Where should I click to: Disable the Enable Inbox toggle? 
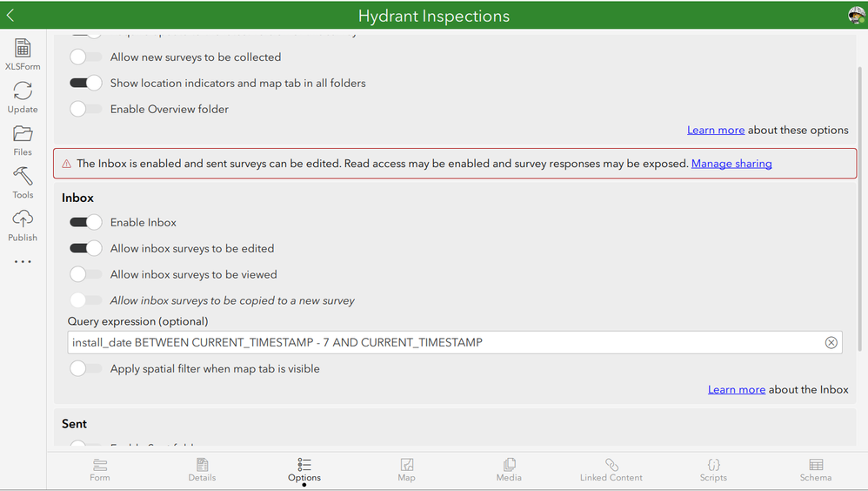(85, 223)
